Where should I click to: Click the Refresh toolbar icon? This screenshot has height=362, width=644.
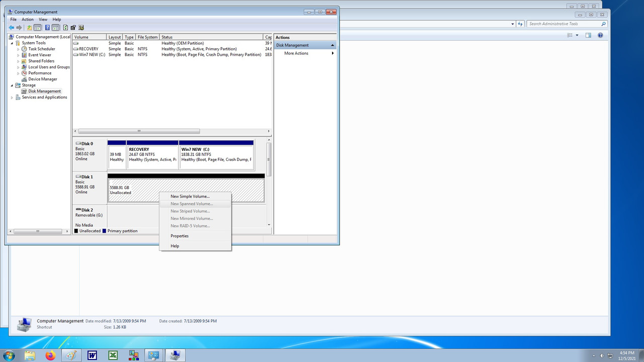[x=65, y=28]
